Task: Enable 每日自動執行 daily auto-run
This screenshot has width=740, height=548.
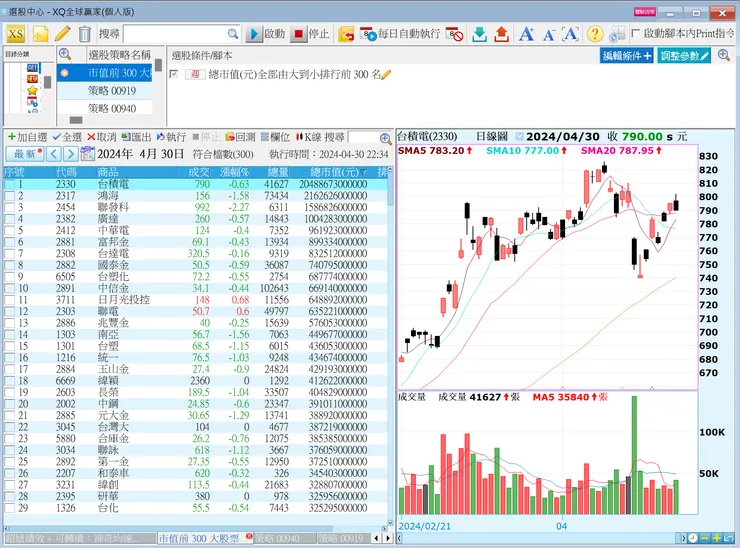Action: click(400, 34)
